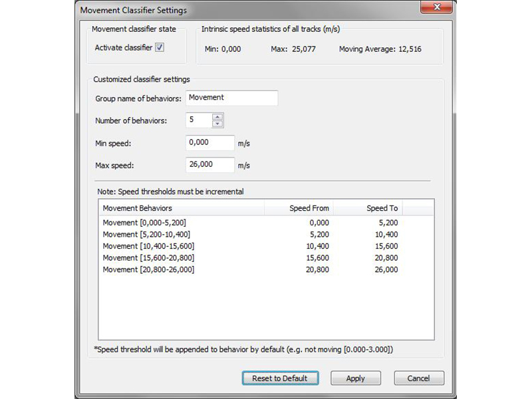Click the Speed From column header
This screenshot has width=532, height=399.
click(299, 208)
